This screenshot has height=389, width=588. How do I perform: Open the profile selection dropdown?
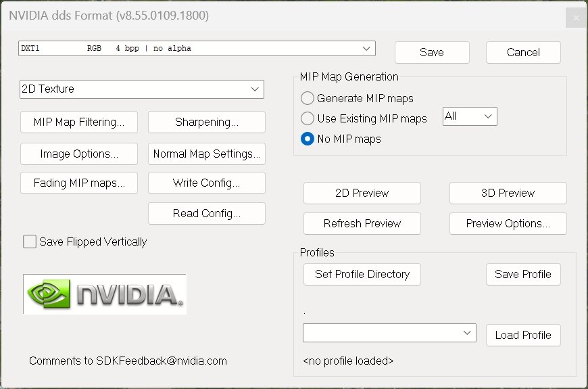[389, 333]
